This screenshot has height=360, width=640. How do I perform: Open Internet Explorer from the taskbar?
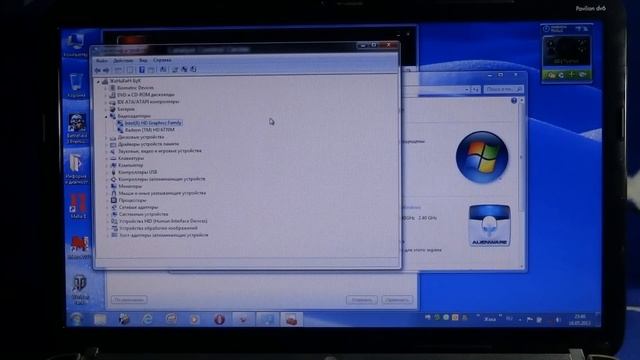(147, 319)
